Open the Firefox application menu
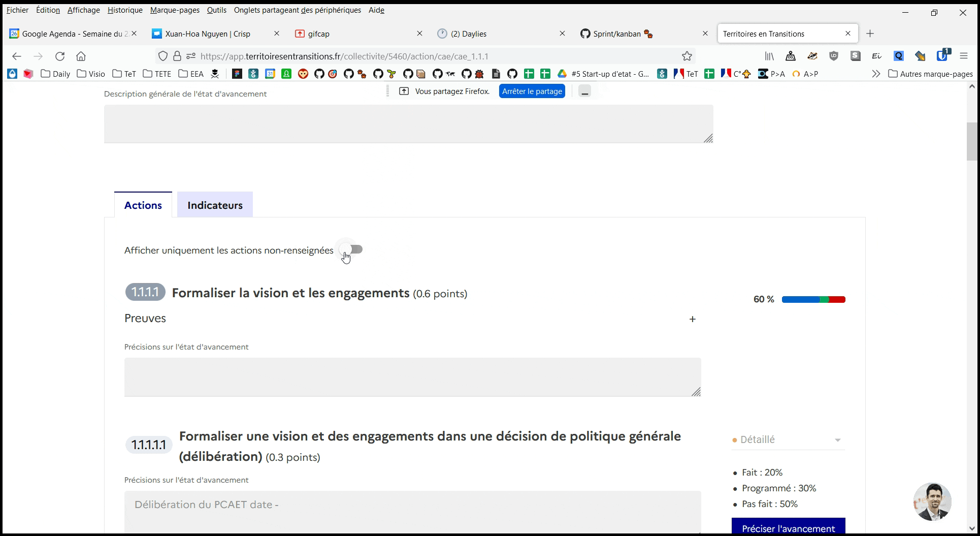 point(964,56)
